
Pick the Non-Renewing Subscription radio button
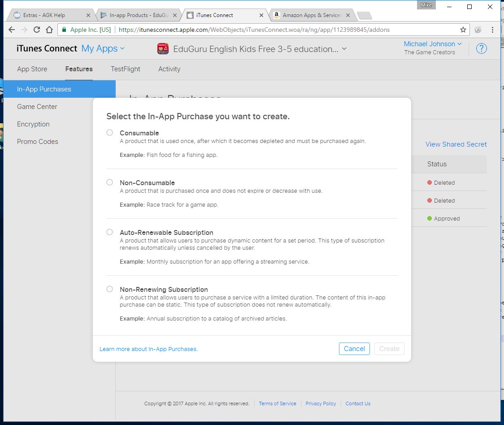(109, 289)
